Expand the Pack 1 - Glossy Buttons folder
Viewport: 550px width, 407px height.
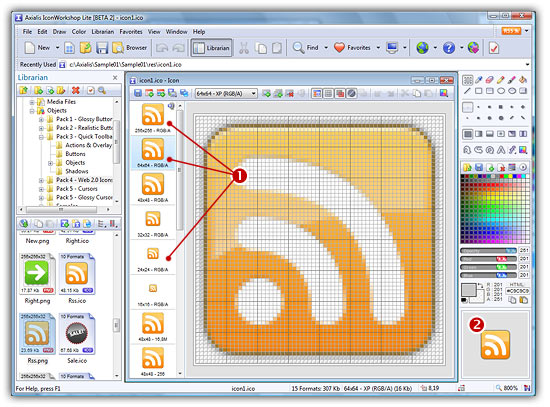pos(41,119)
